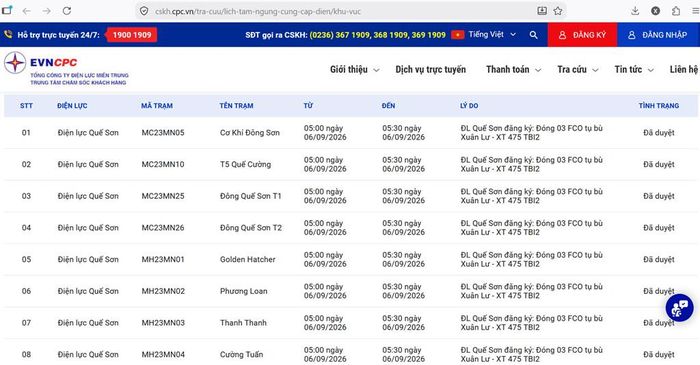Click Điện lực Quế Sơn in row 03
Viewport: 700px width, 365px height.
pos(88,196)
